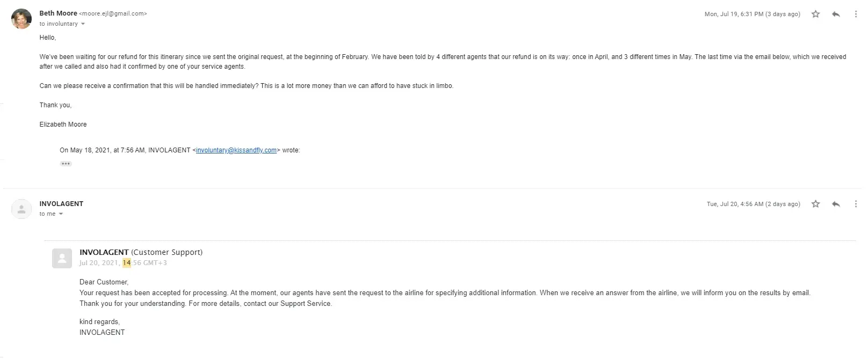
Task: Star the INVOLAGENT email message
Action: [x=815, y=204]
